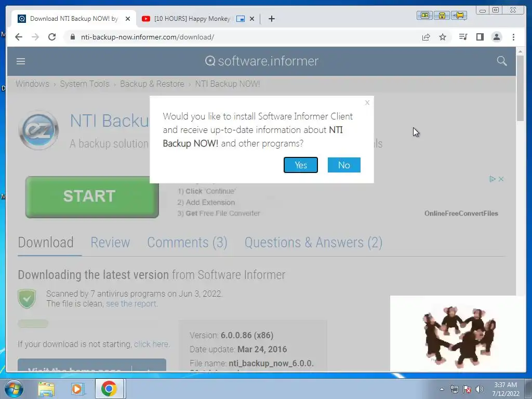This screenshot has height=399, width=532.
Task: Open the System Tools breadcrumb
Action: [x=85, y=84]
